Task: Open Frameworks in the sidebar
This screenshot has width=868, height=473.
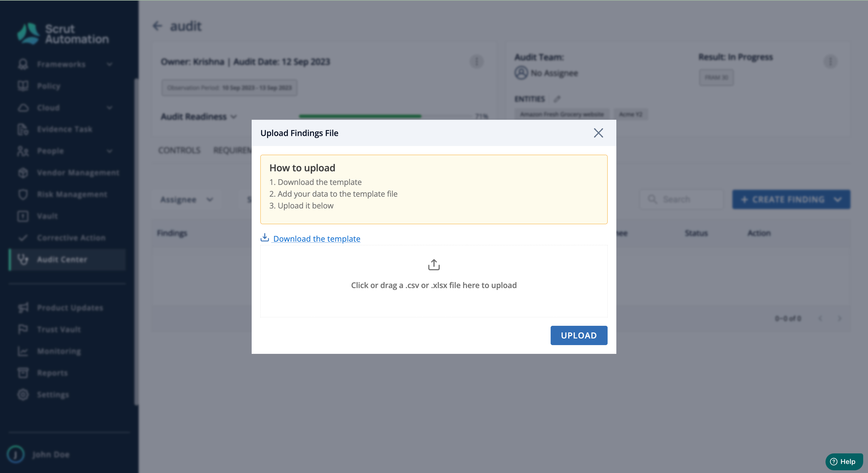Action: tap(61, 64)
